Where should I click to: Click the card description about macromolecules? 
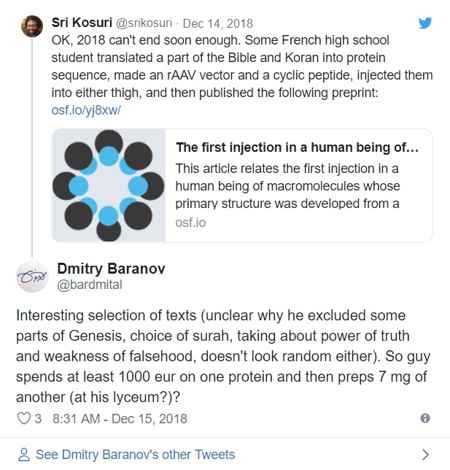[x=288, y=186]
